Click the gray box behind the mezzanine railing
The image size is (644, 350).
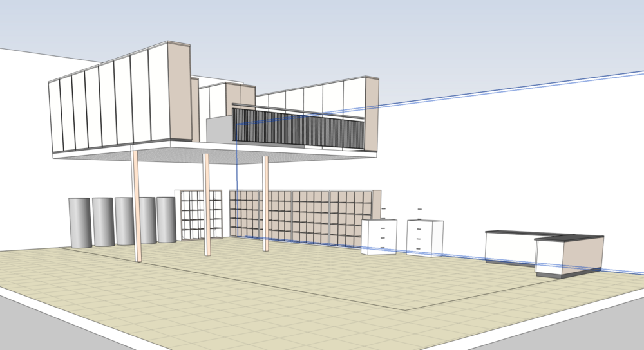point(219,129)
